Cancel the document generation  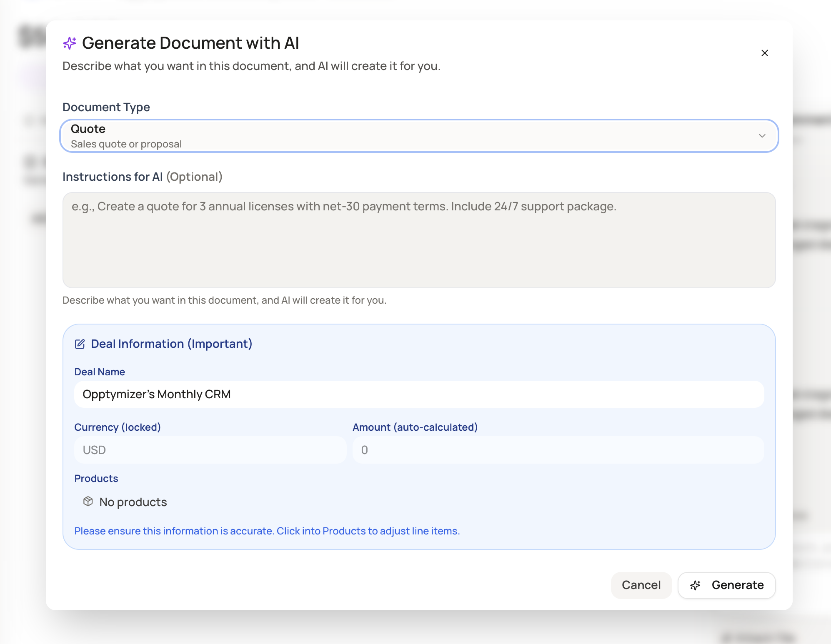pyautogui.click(x=641, y=585)
